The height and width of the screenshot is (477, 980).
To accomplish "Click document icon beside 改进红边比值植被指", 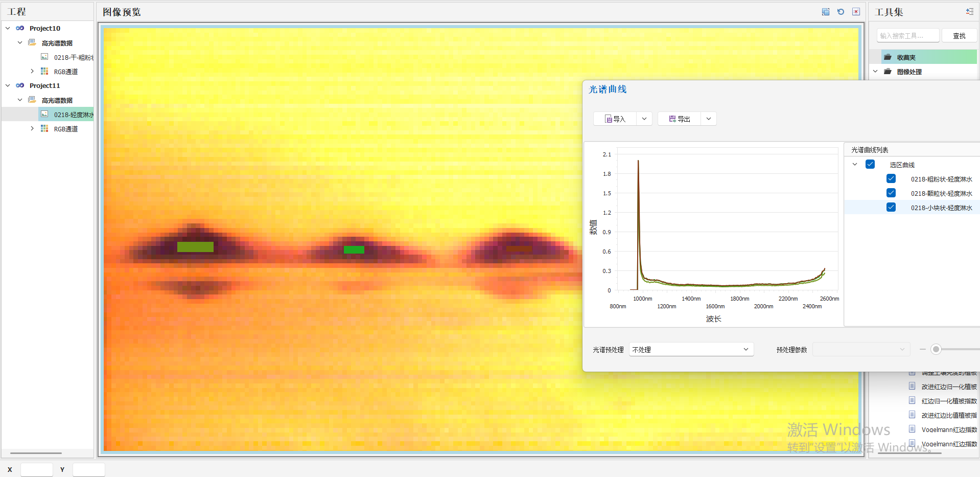I will [912, 415].
